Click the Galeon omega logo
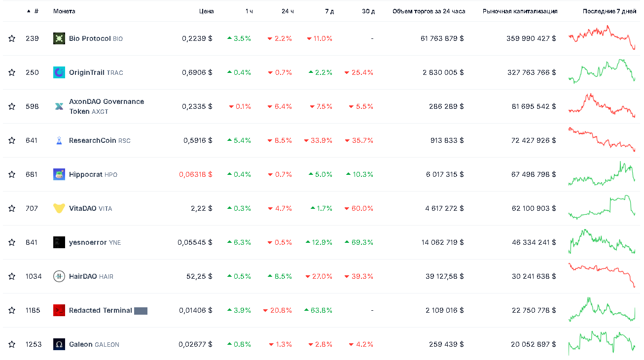Screen dimensions: 644x360 (59, 344)
